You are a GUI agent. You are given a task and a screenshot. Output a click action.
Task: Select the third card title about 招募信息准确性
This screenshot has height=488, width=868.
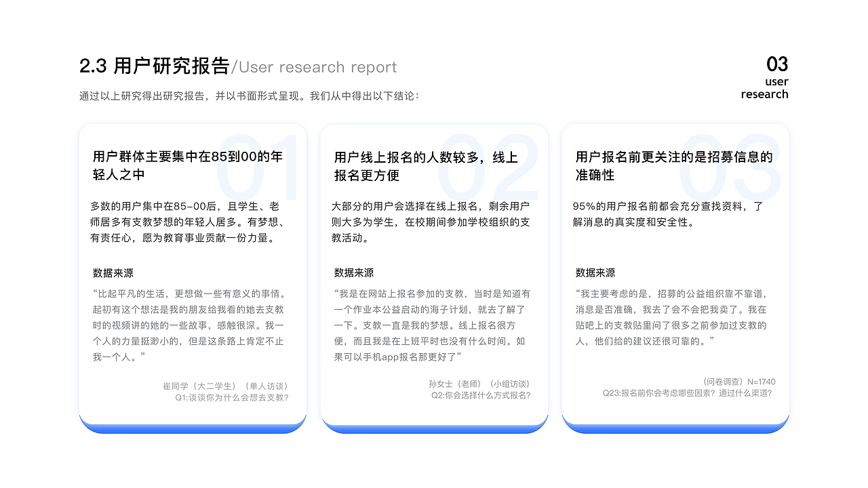click(x=671, y=165)
